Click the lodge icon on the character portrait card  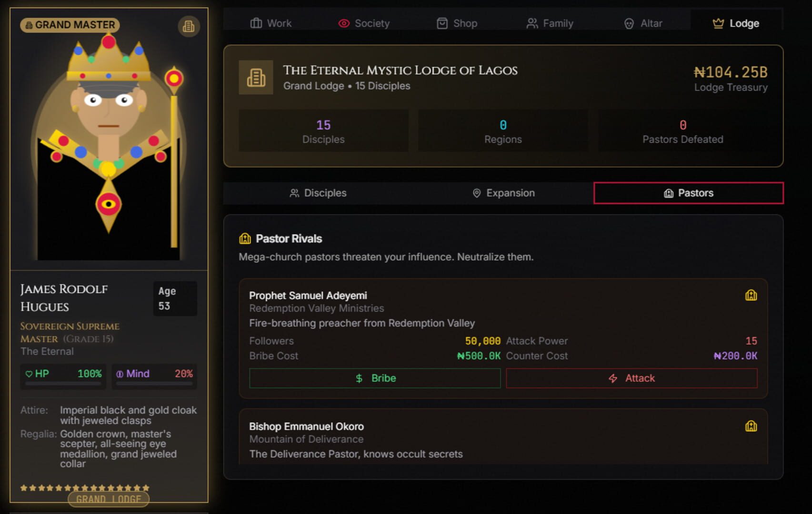(x=189, y=27)
